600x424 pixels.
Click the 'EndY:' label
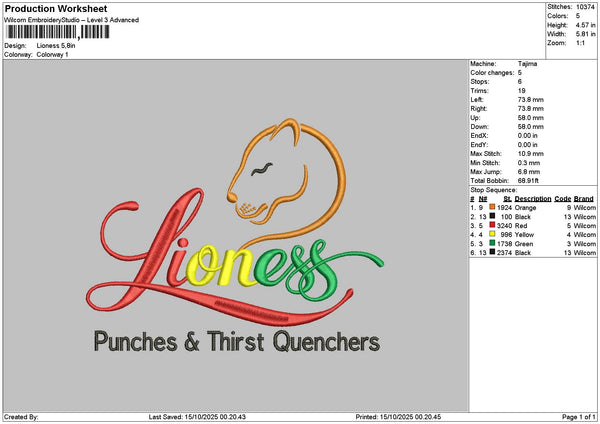(479, 145)
